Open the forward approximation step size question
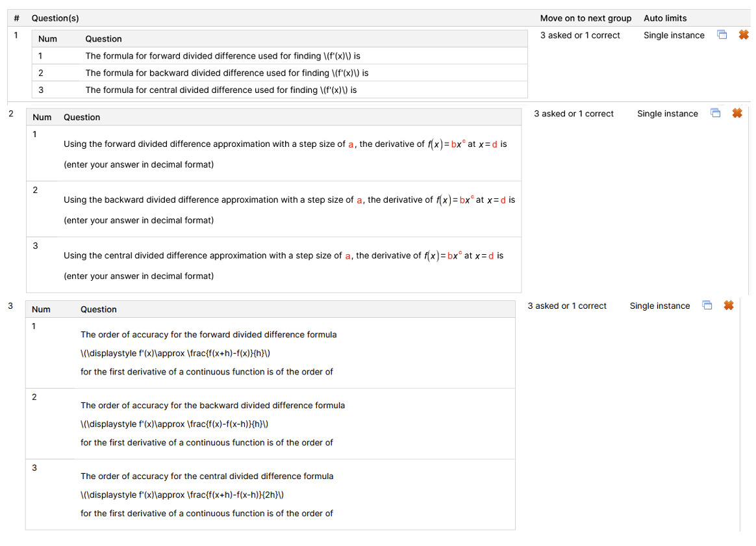Viewport: 756px width, 546px height. click(x=284, y=144)
